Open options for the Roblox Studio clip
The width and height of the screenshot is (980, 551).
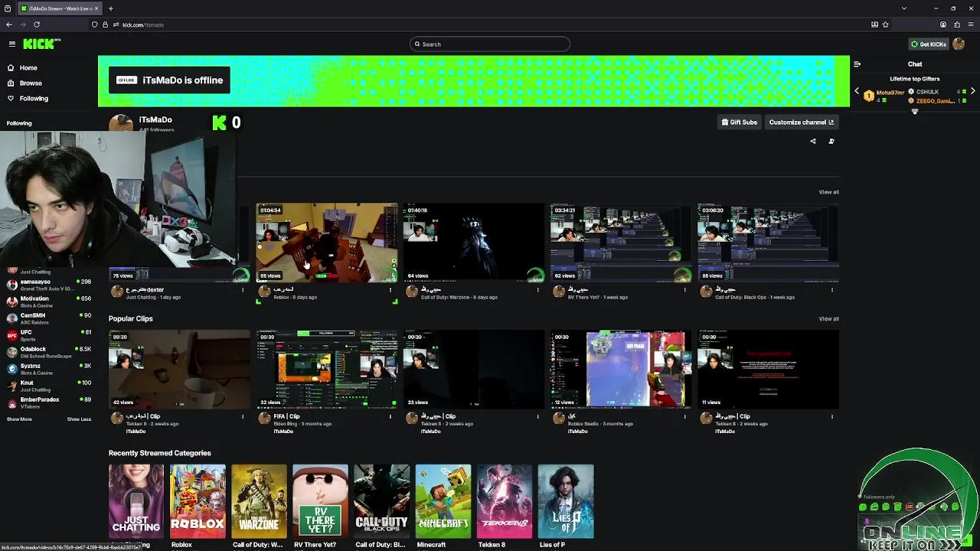685,416
